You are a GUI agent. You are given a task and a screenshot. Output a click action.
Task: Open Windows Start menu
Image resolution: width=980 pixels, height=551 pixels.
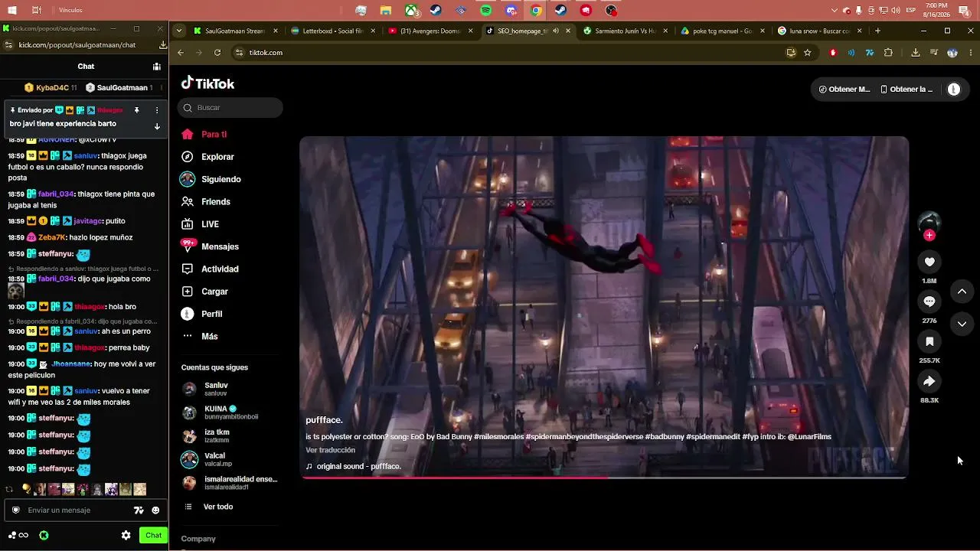tap(12, 11)
